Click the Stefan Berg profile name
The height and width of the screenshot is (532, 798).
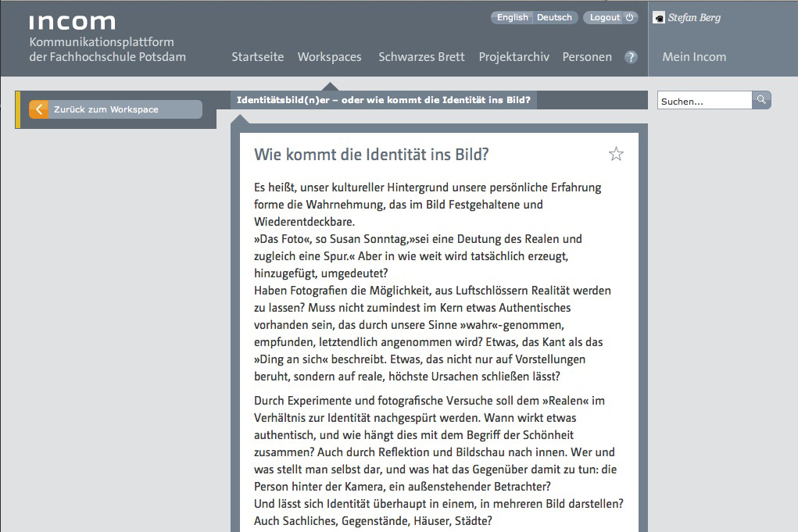pos(694,18)
